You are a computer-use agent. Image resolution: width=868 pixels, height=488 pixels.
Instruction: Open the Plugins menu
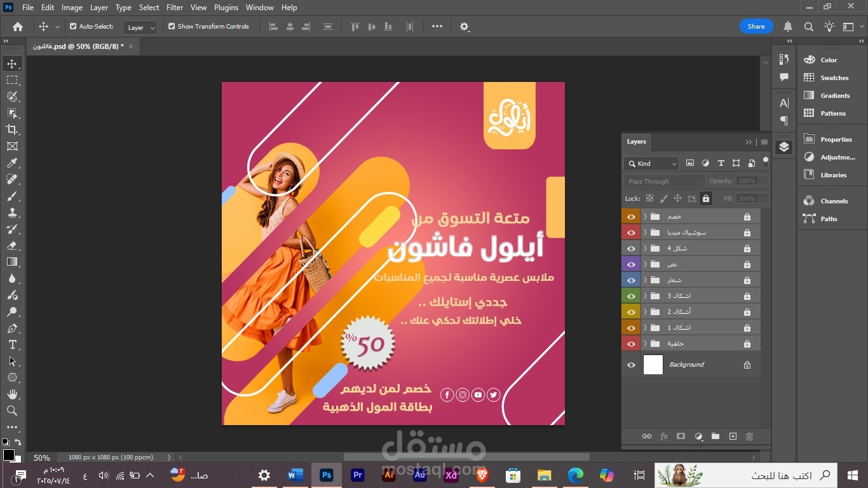coord(226,8)
